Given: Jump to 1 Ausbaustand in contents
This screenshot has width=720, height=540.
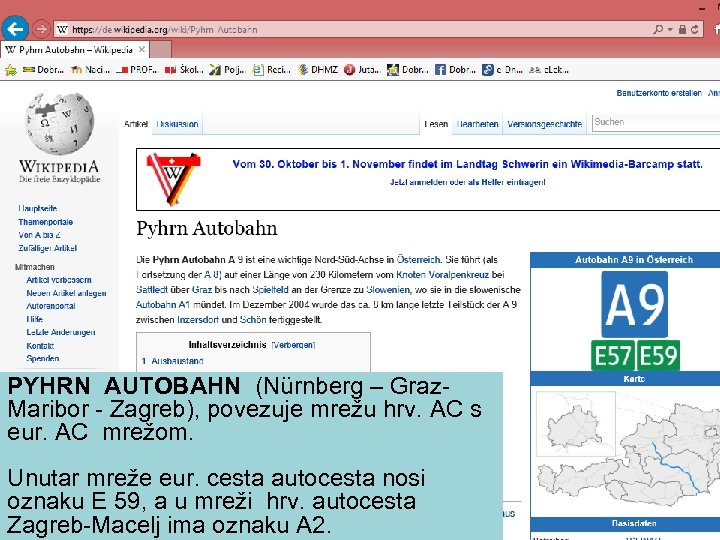Looking at the screenshot, I should 172,361.
